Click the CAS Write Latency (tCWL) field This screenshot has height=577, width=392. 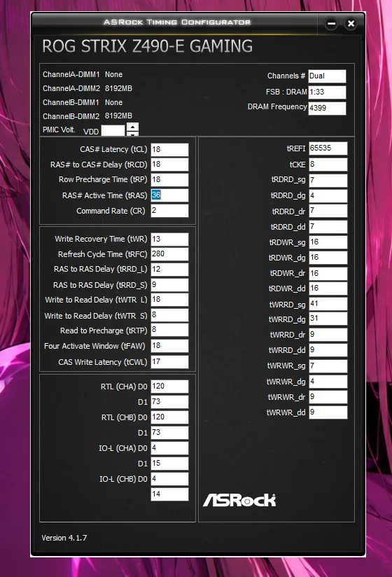point(169,362)
